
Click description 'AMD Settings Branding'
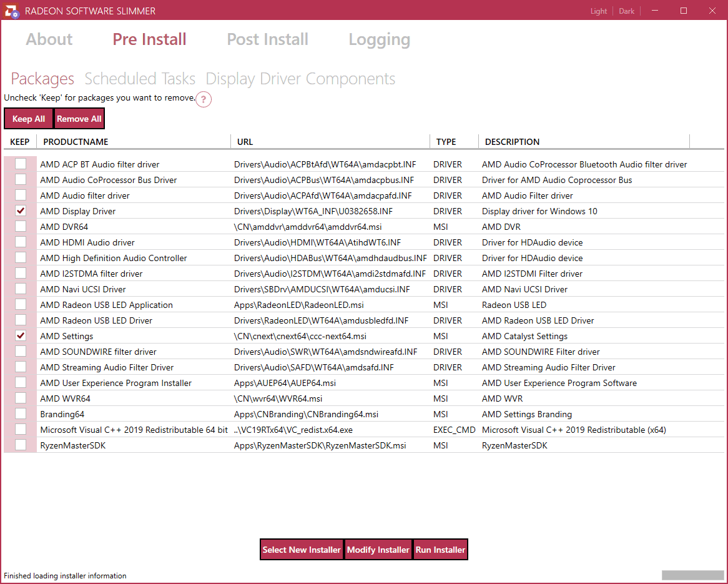point(527,414)
